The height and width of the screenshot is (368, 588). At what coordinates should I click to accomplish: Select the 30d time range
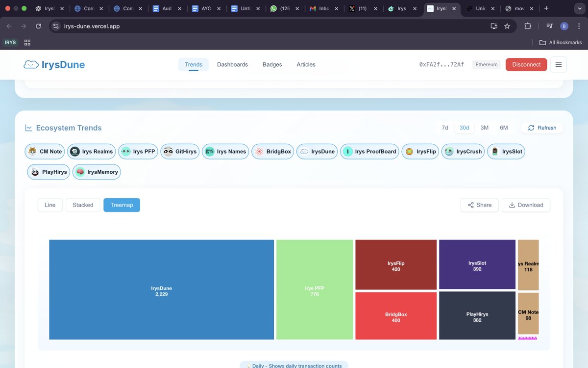[x=464, y=128]
